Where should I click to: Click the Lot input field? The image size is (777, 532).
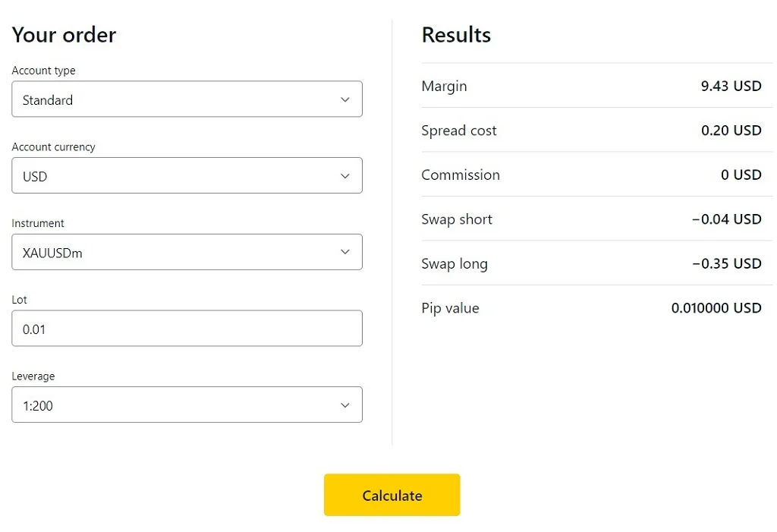(187, 328)
